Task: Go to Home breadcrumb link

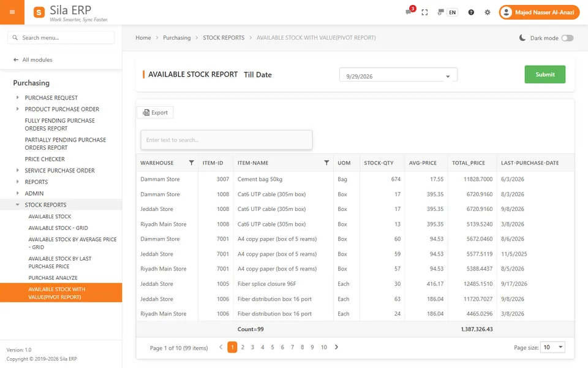Action: point(143,37)
